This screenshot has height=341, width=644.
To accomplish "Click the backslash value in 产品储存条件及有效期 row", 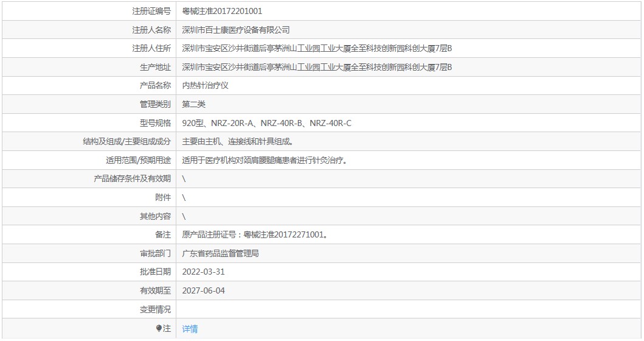I will [184, 179].
